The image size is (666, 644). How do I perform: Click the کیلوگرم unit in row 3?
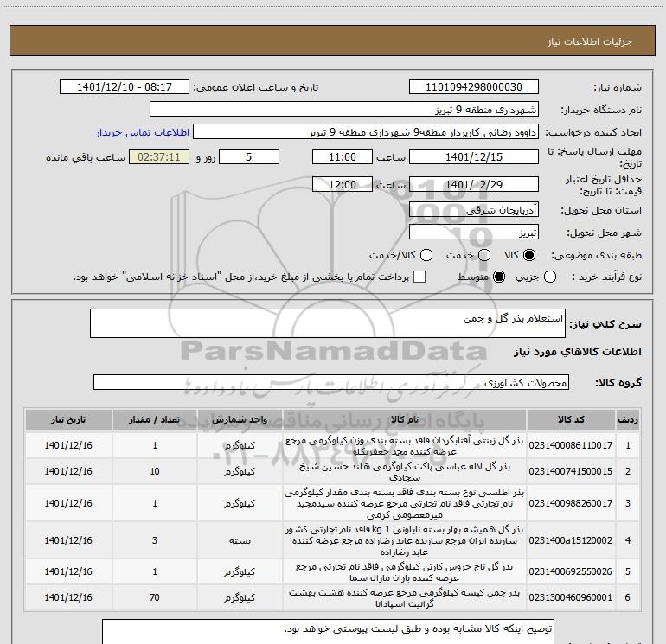240,503
